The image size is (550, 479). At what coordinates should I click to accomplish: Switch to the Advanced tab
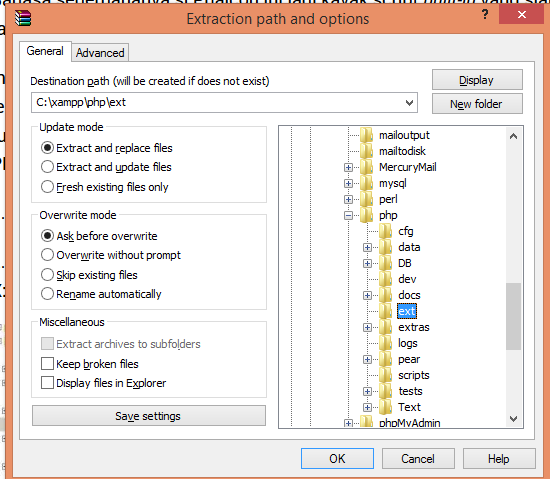100,53
